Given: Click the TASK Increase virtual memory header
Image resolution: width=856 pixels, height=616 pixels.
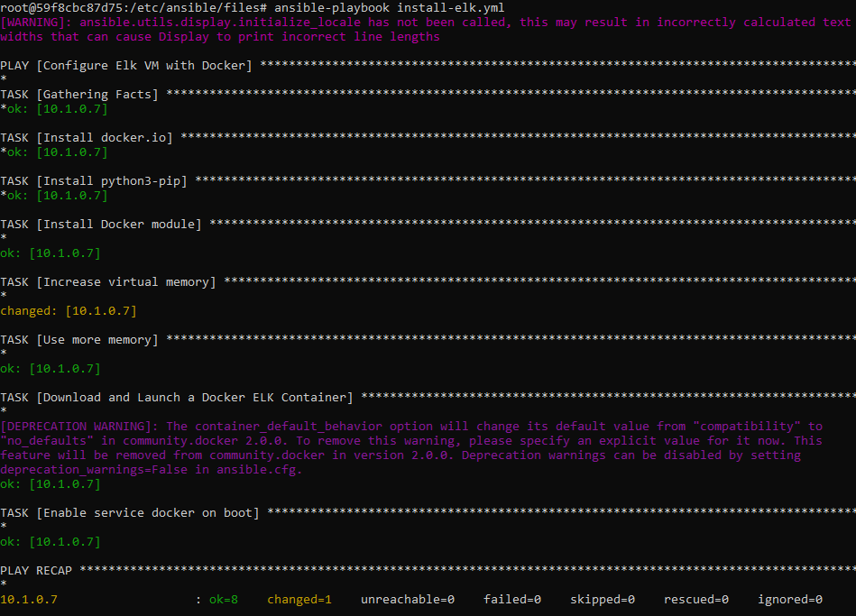Looking at the screenshot, I should (108, 281).
